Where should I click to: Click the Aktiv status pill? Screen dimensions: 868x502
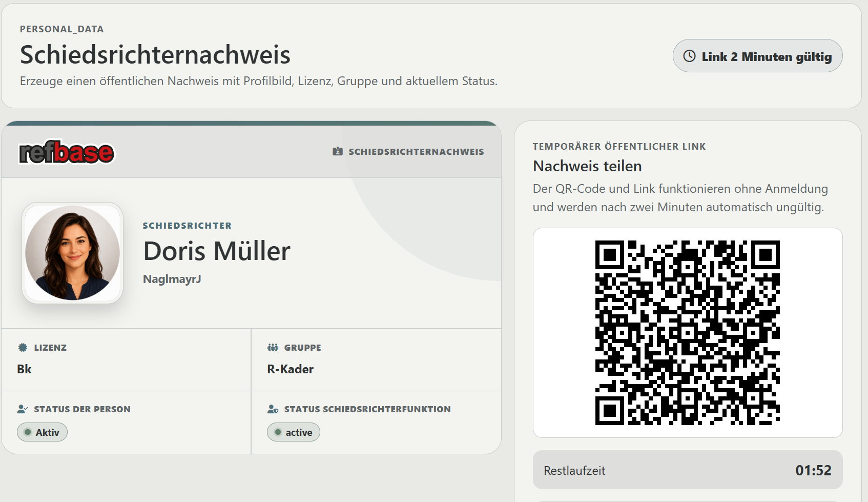pyautogui.click(x=42, y=432)
